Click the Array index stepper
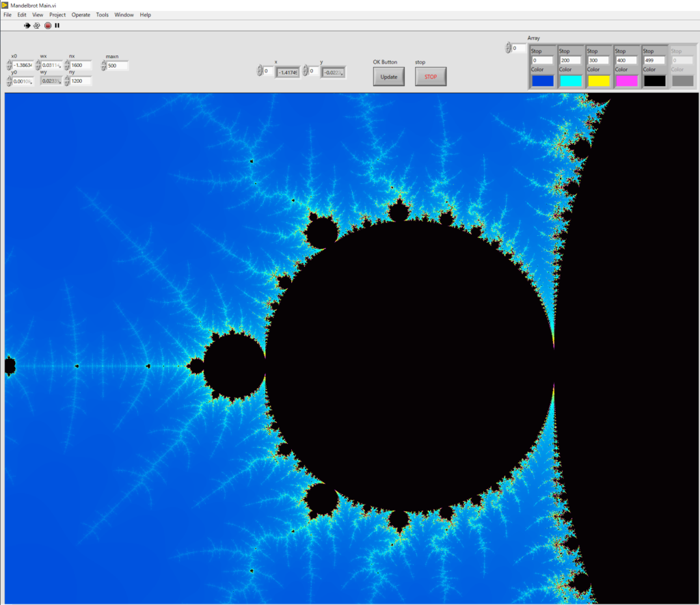 tap(508, 49)
